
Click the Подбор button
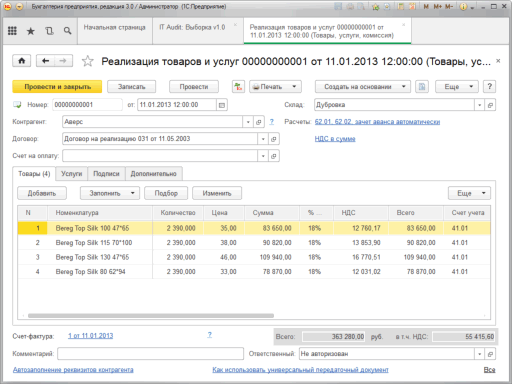tap(166, 193)
